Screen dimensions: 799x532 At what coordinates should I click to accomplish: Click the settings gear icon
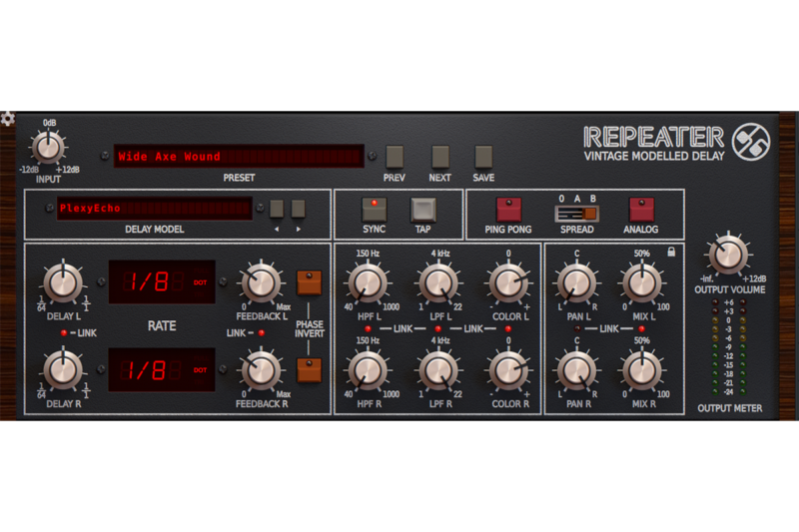[x=8, y=119]
